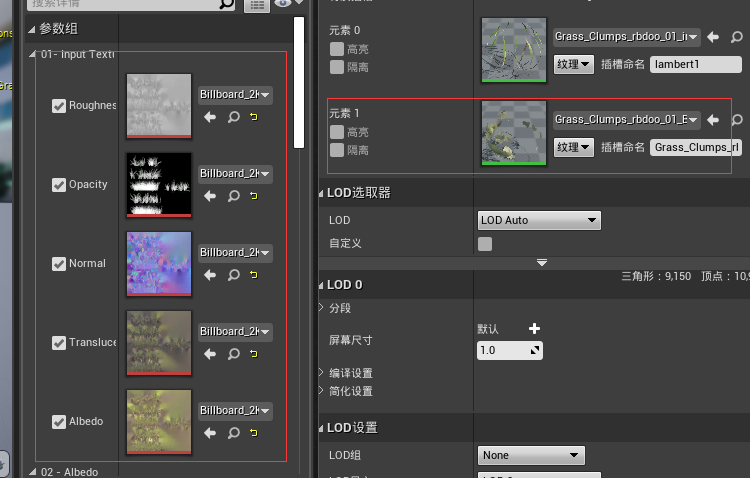The width and height of the screenshot is (750, 478).
Task: Show advanced LOD picker options arrow
Action: point(541,262)
